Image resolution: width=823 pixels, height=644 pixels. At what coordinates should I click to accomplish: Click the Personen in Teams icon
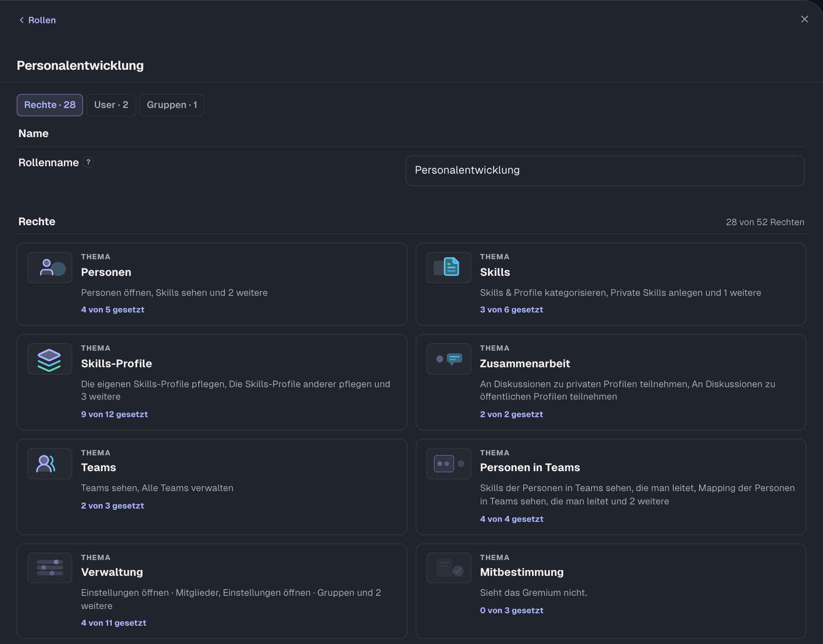tap(449, 464)
